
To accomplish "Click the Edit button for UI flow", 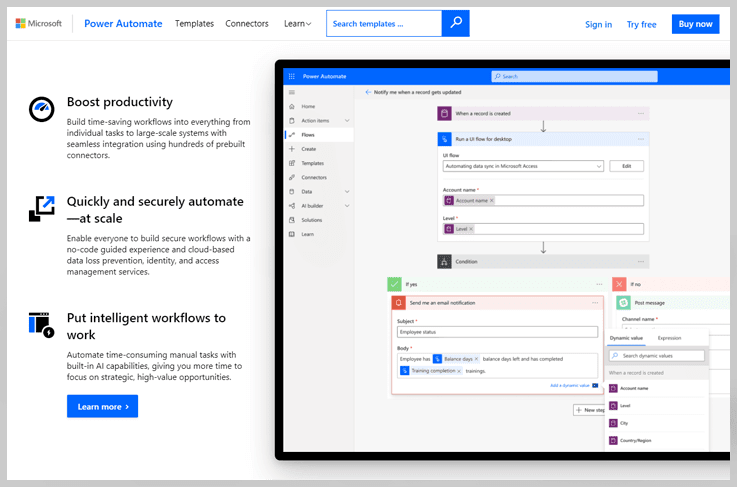I will point(627,166).
